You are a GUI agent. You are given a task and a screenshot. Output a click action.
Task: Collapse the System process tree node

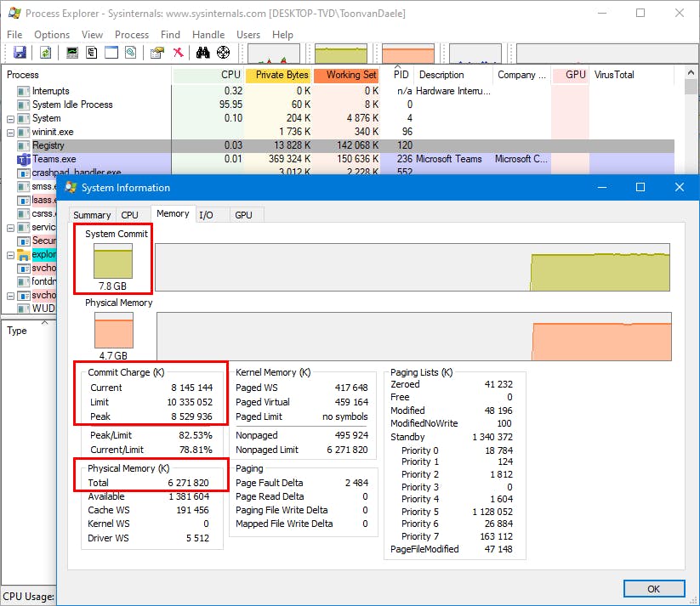(11, 119)
